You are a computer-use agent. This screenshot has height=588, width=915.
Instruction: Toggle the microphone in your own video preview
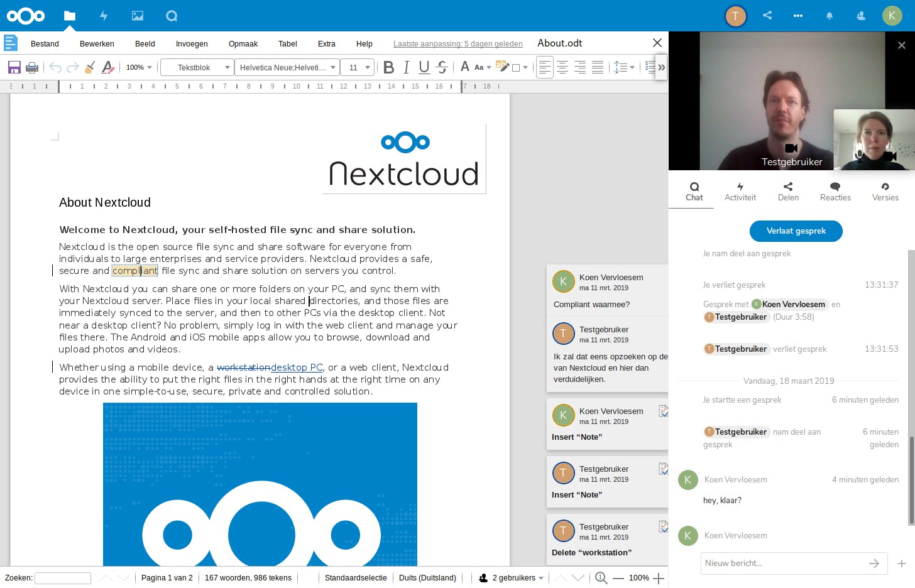[859, 155]
